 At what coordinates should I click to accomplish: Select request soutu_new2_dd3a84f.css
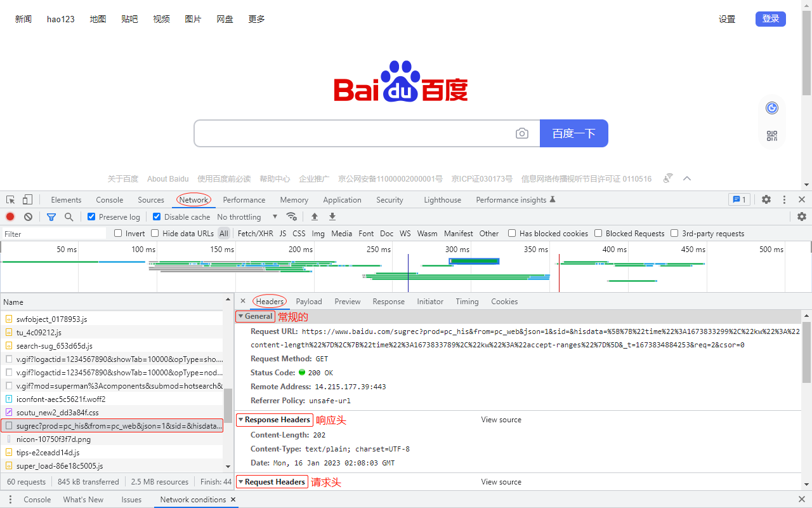point(112,412)
